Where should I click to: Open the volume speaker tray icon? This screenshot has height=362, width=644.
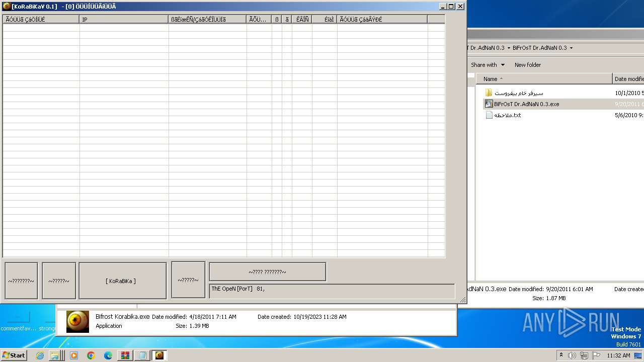point(572,355)
